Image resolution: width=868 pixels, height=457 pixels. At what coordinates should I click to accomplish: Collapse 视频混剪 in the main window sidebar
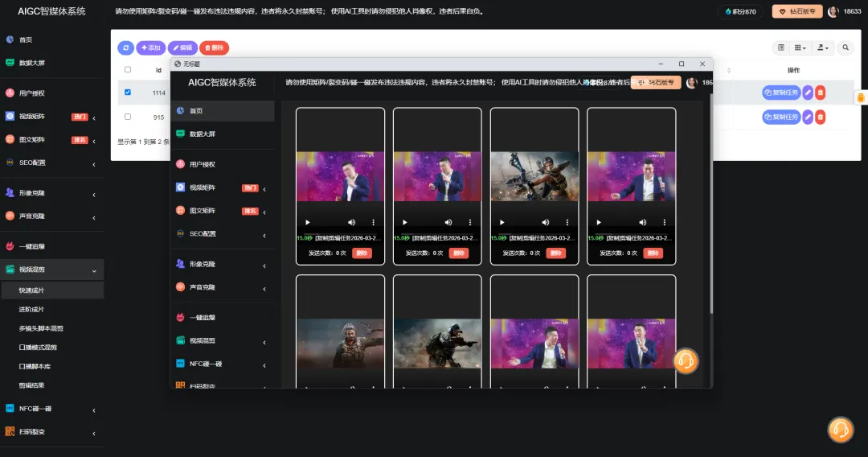pos(52,270)
